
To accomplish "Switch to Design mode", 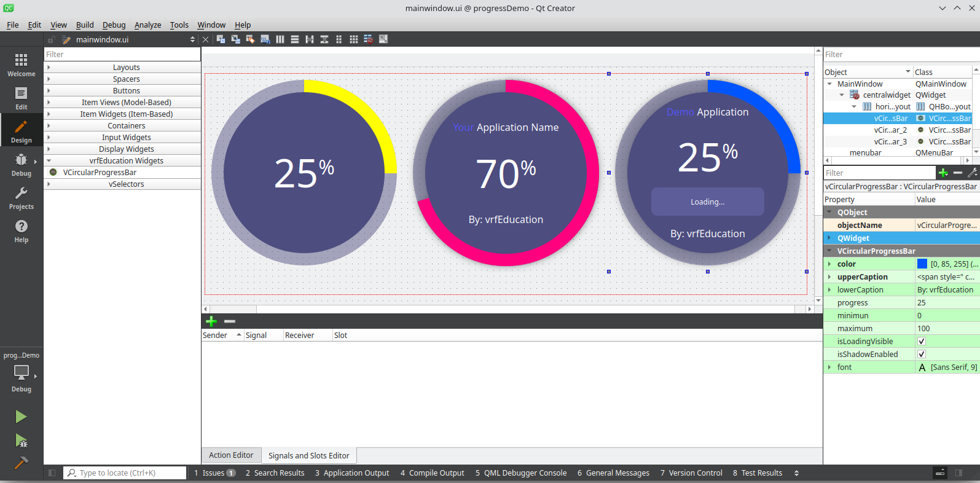I will (x=22, y=131).
